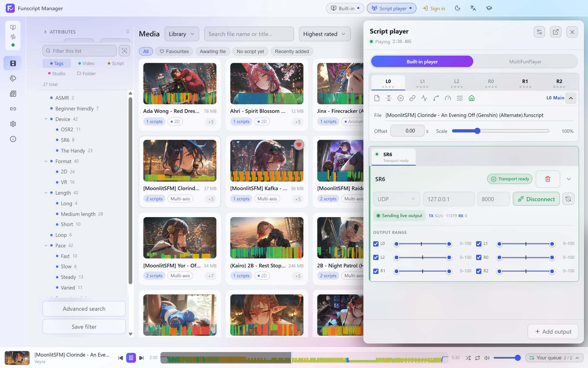The height and width of the screenshot is (368, 588).
Task: Collapse the Length tag group
Action: click(46, 193)
